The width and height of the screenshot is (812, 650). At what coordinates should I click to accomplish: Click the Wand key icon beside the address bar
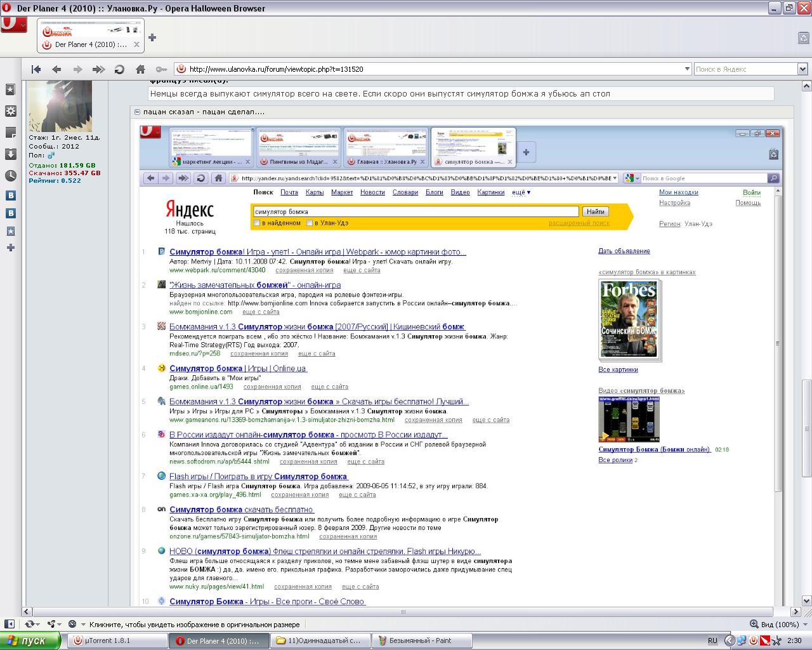point(161,69)
